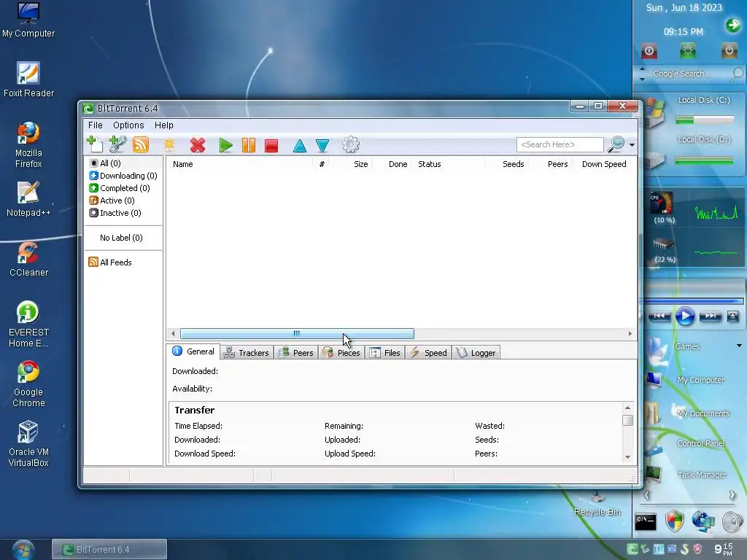Click the Windows Start orb
Image resolution: width=747 pixels, height=560 pixels.
click(x=23, y=550)
